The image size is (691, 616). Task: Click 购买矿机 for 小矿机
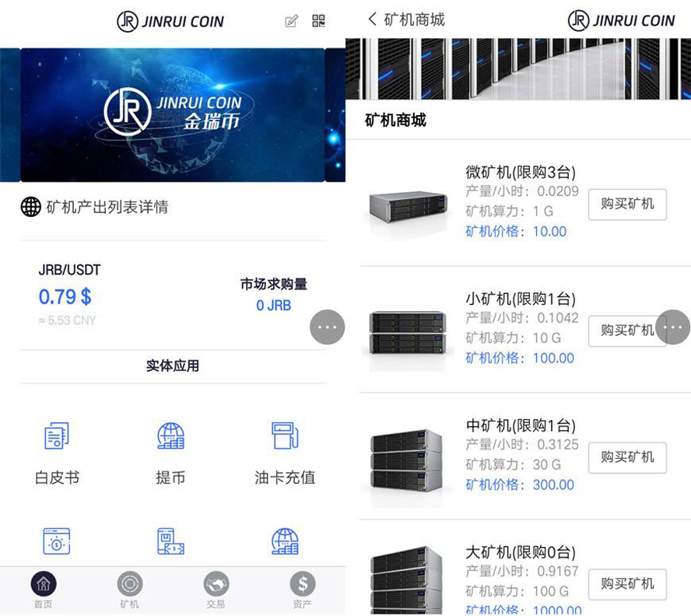pos(627,331)
